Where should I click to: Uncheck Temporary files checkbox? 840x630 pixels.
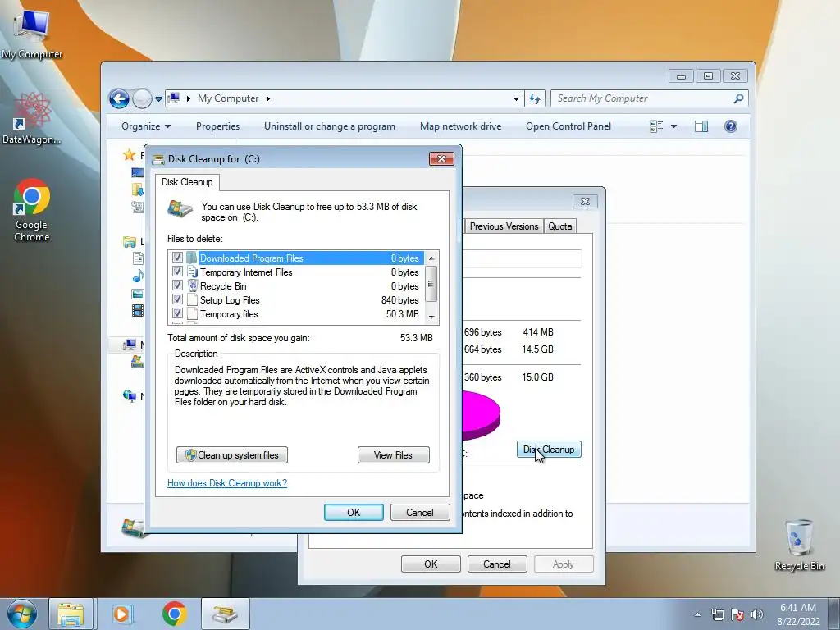click(177, 313)
